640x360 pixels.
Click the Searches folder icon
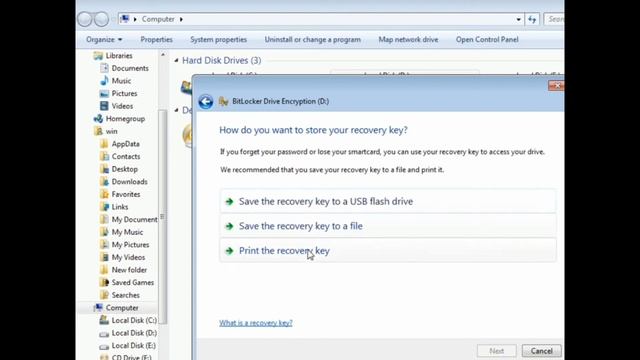tap(104, 295)
